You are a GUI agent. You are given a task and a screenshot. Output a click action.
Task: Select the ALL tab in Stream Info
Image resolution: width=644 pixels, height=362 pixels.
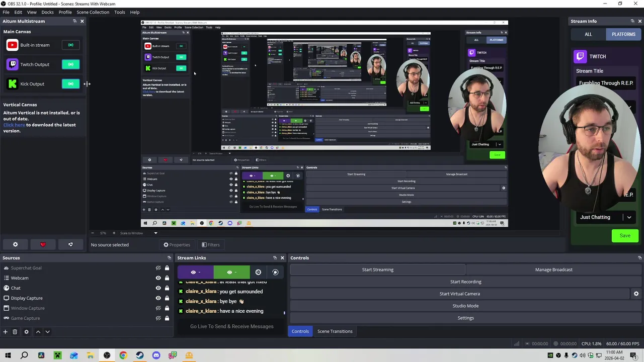click(588, 34)
